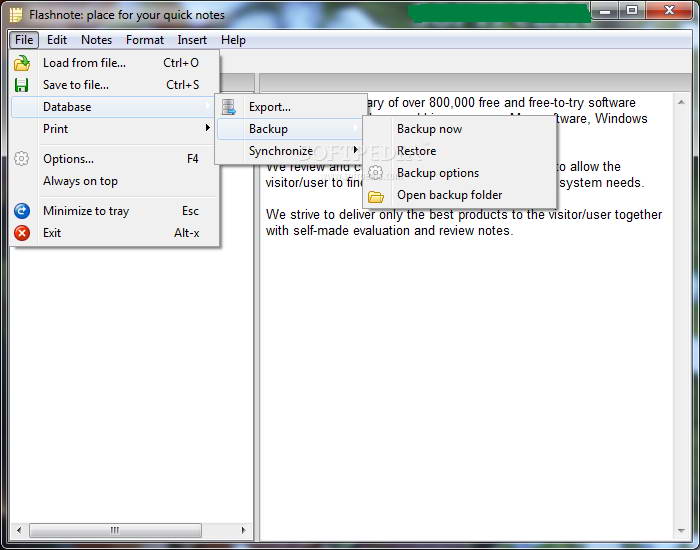Click the Options gear icon in File menu
700x550 pixels.
tap(21, 158)
